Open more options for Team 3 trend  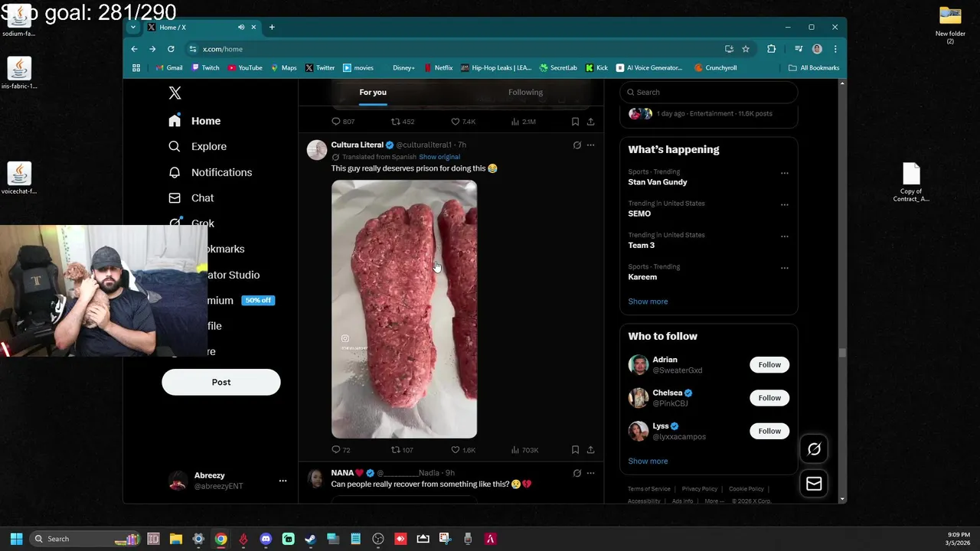784,236
